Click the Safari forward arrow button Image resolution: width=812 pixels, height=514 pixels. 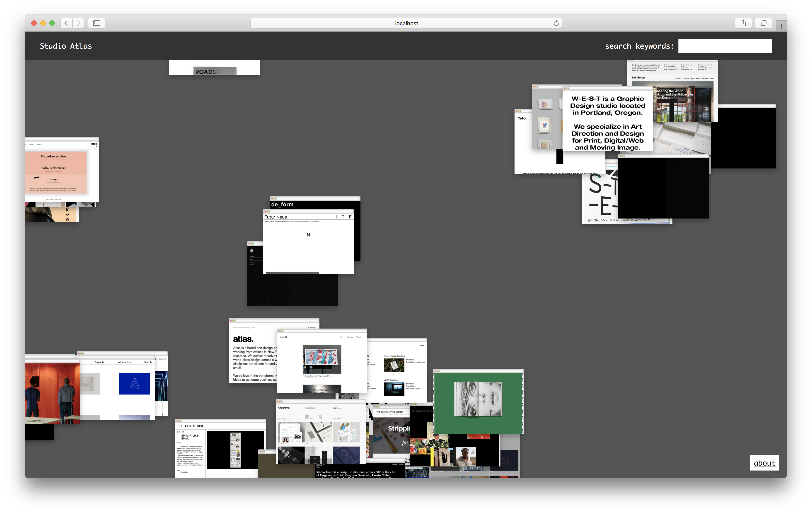tap(78, 23)
